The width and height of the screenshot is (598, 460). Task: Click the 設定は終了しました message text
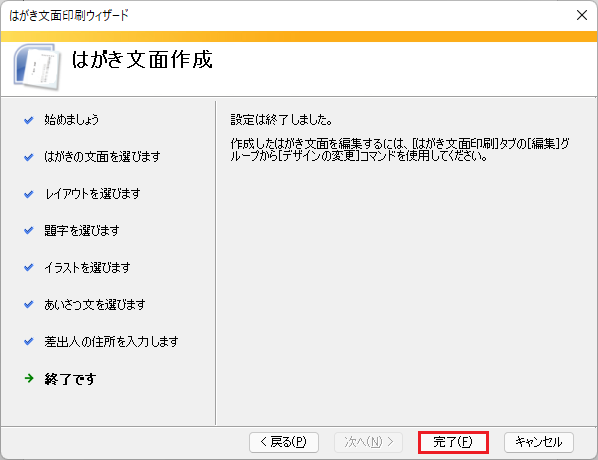coord(281,120)
